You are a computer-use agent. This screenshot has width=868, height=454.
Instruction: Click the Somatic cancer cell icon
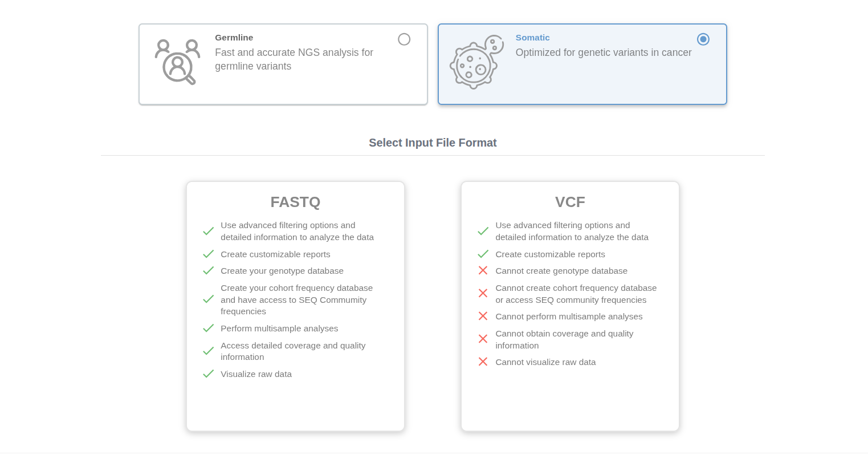(x=476, y=62)
